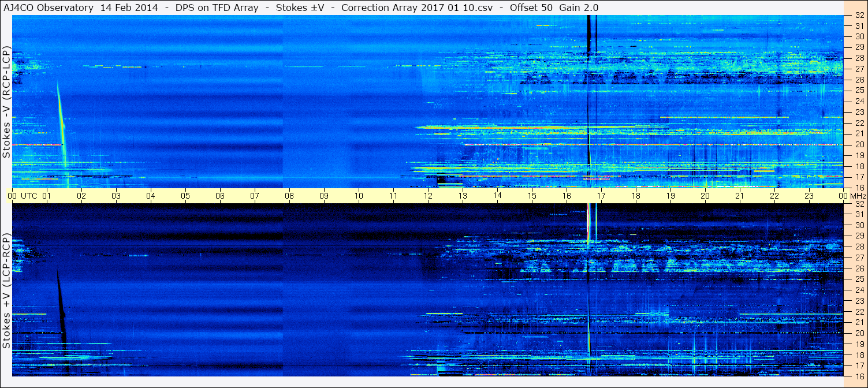Select the 10 hour tick on time axis
The image size is (868, 388).
click(359, 196)
